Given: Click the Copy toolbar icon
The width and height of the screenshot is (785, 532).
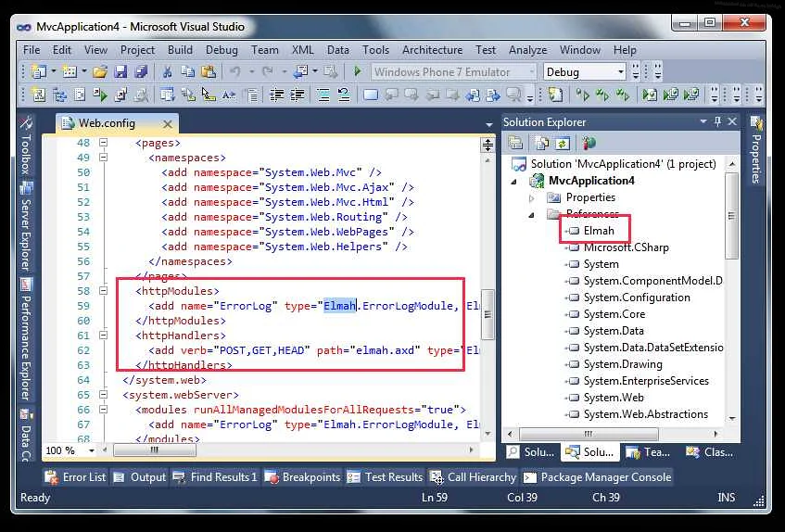Looking at the screenshot, I should tap(188, 72).
